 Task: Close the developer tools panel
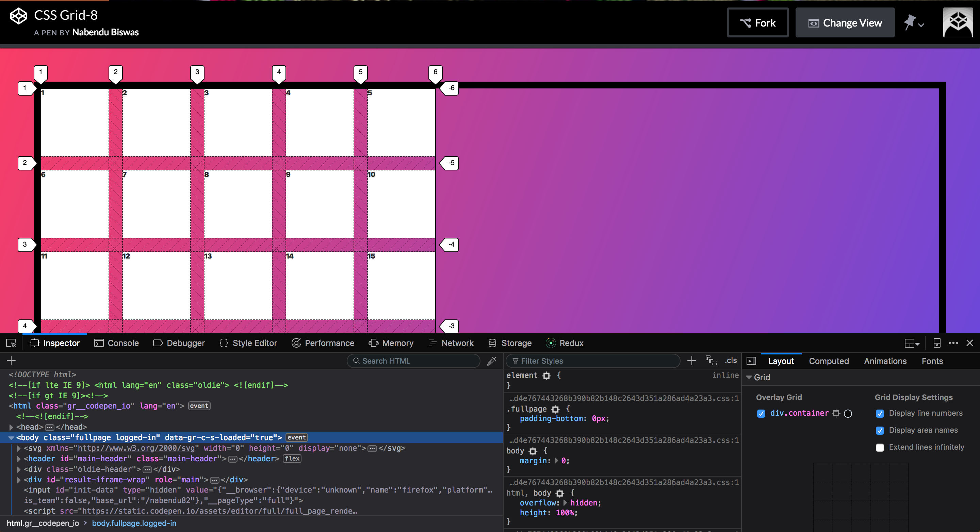click(x=970, y=343)
